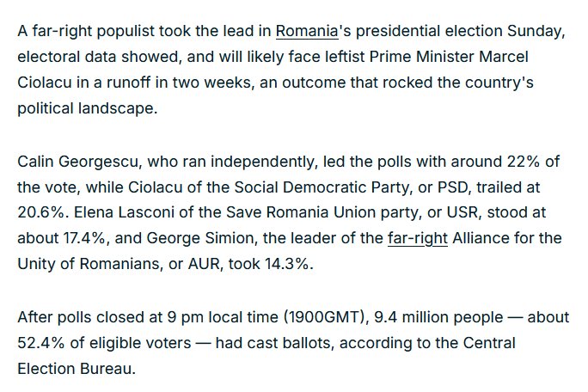Click the word AUR abbreviation

[204, 264]
